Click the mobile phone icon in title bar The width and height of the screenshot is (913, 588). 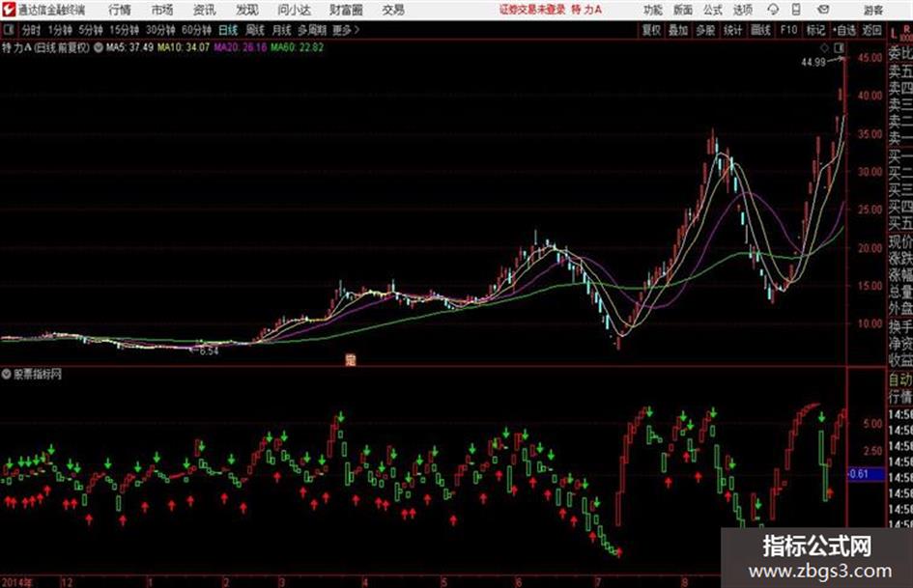tap(796, 10)
